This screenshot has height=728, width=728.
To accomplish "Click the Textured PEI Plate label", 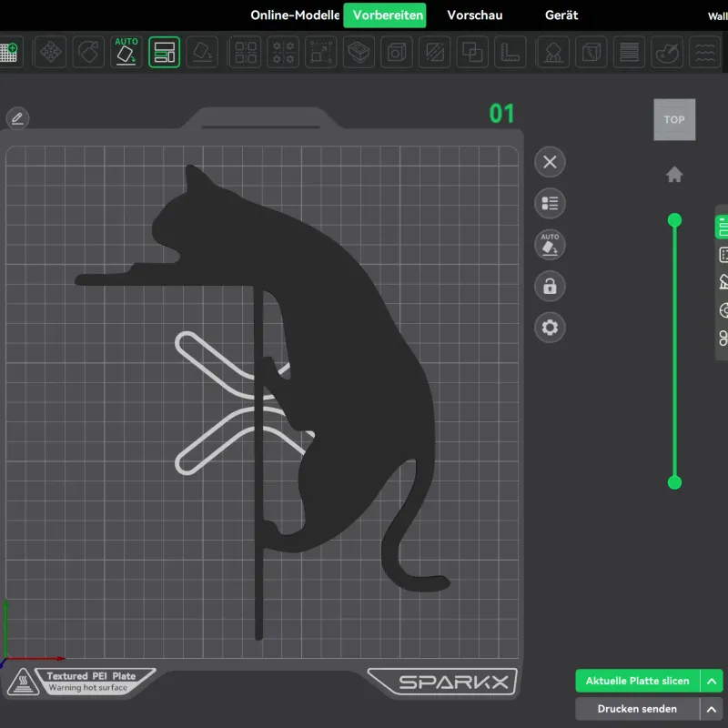I will coord(92,676).
